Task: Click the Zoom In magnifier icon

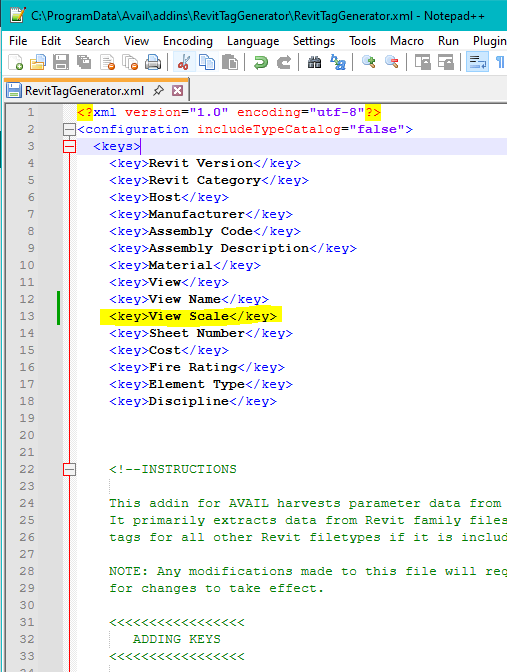Action: coord(369,63)
